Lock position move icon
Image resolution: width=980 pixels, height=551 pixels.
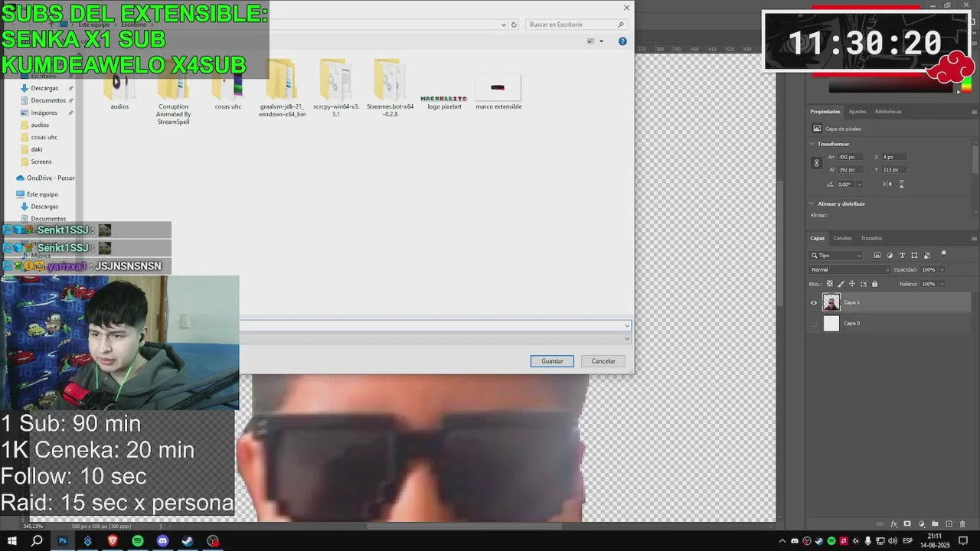[852, 284]
